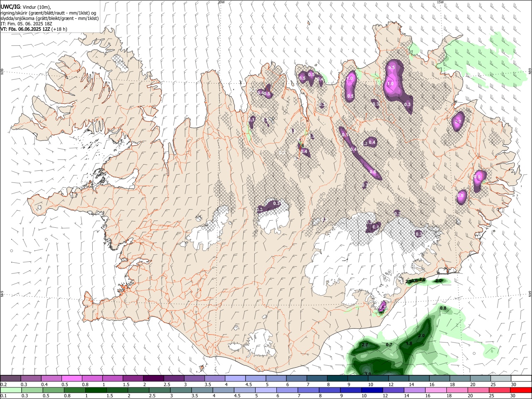
Task: Select the 'IT: Fim. 05. 06. 2025 18Z' line
Action: (x=26, y=24)
